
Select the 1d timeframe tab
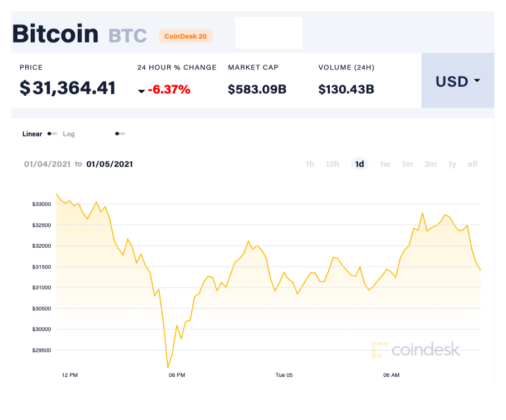point(359,164)
